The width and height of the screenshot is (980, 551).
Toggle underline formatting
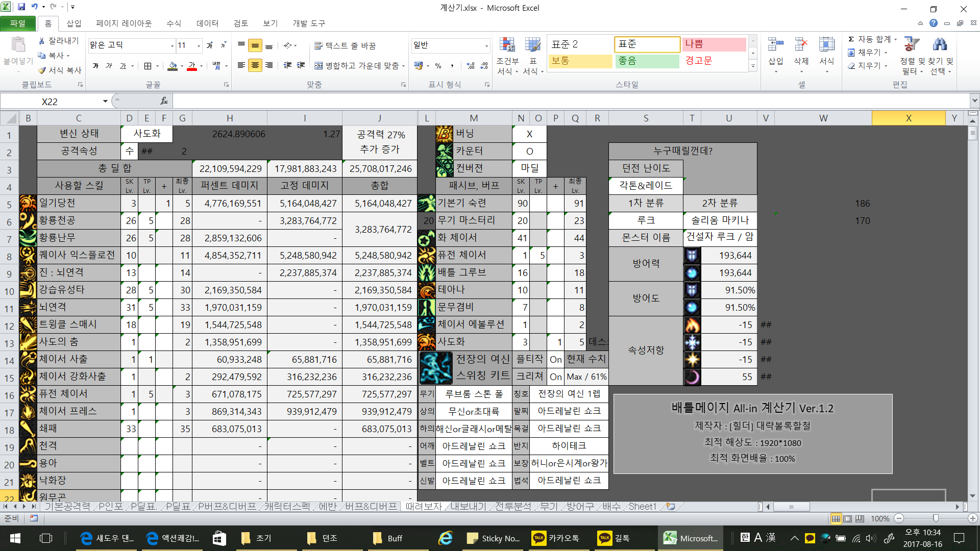point(122,66)
